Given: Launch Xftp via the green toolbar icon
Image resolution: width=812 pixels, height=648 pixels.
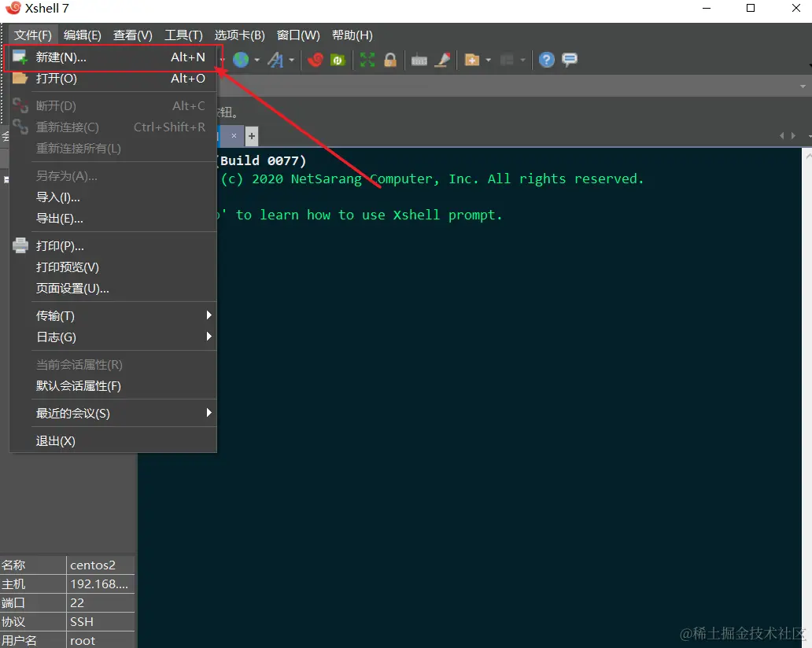Looking at the screenshot, I should point(338,60).
